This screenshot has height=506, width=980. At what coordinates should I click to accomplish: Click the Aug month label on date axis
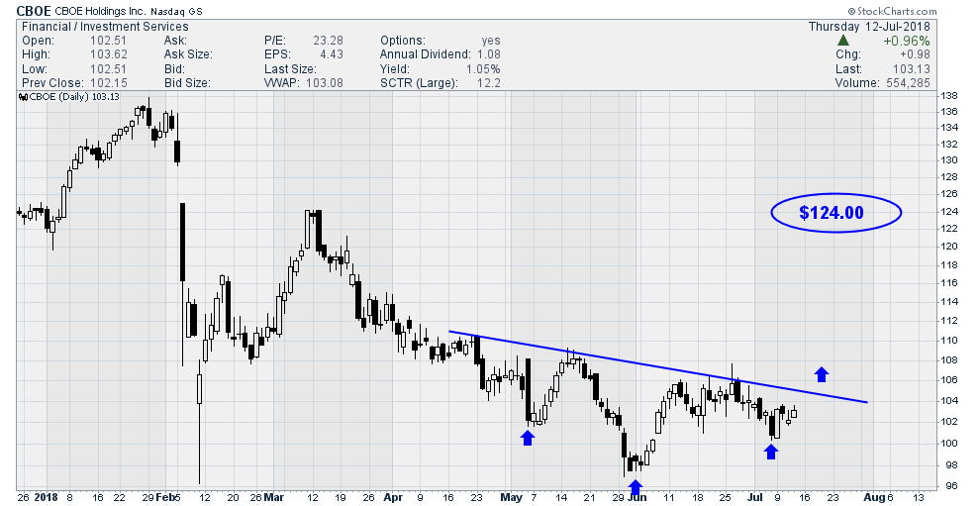(x=875, y=498)
